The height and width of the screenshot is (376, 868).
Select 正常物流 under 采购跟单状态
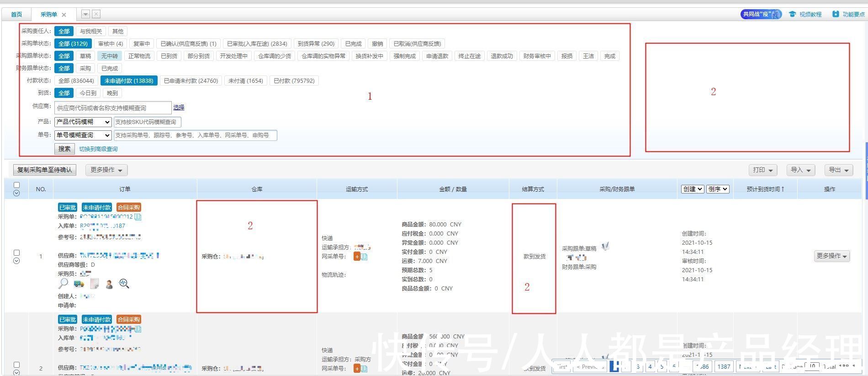click(139, 56)
